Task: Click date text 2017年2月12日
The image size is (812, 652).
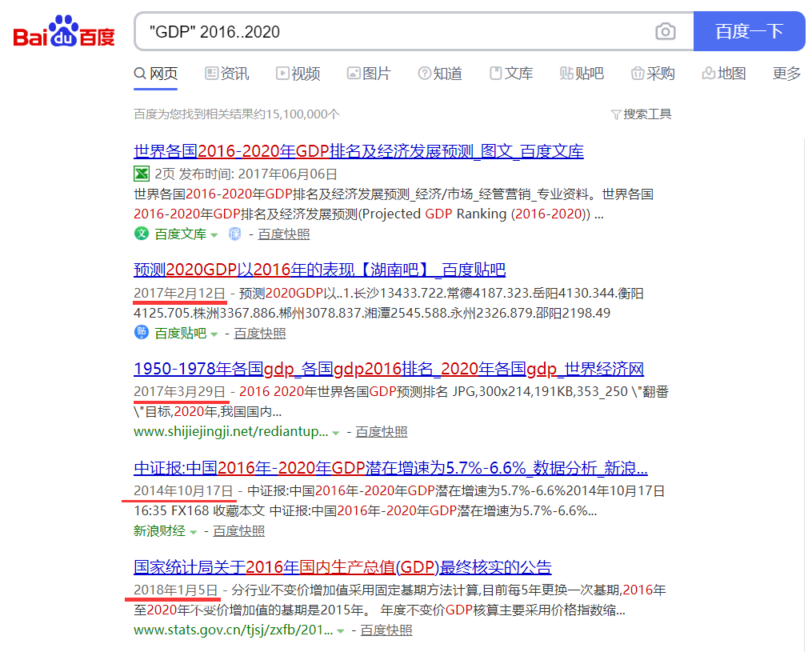Action: click(x=180, y=293)
